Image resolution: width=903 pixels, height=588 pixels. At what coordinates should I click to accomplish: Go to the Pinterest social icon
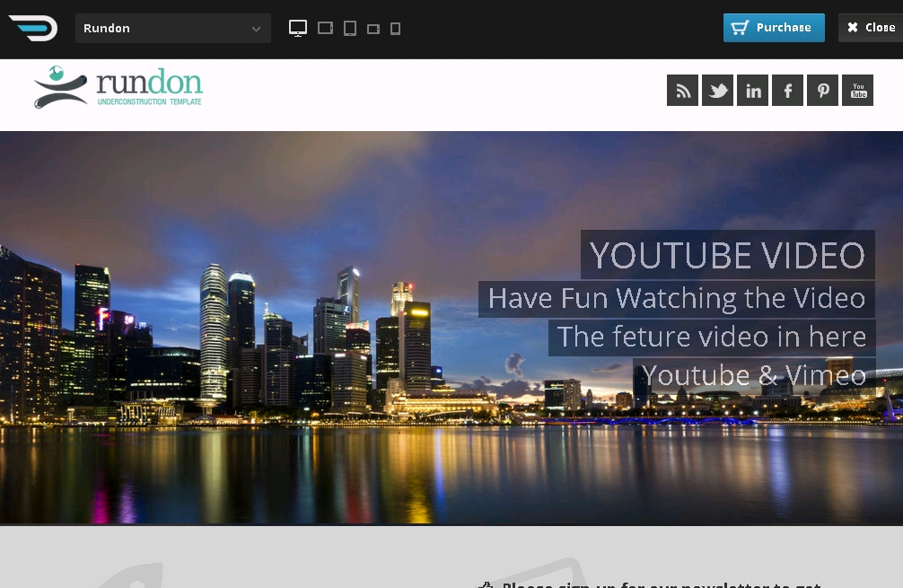pyautogui.click(x=822, y=91)
